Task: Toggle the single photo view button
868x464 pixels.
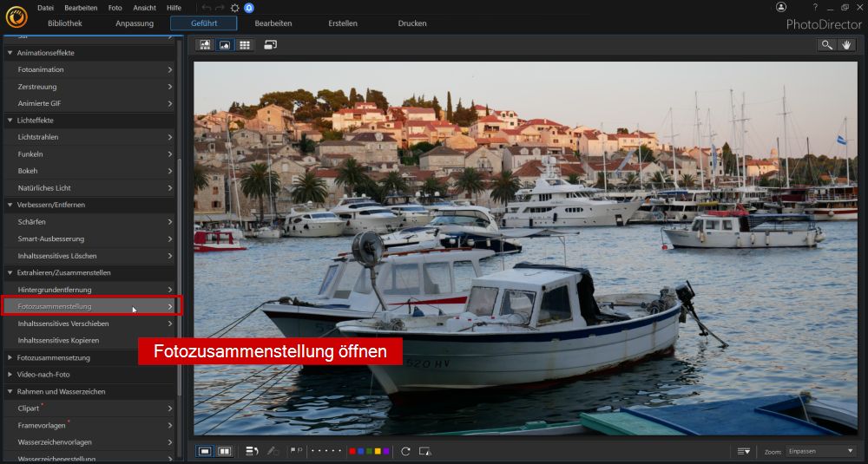Action: tap(206, 451)
